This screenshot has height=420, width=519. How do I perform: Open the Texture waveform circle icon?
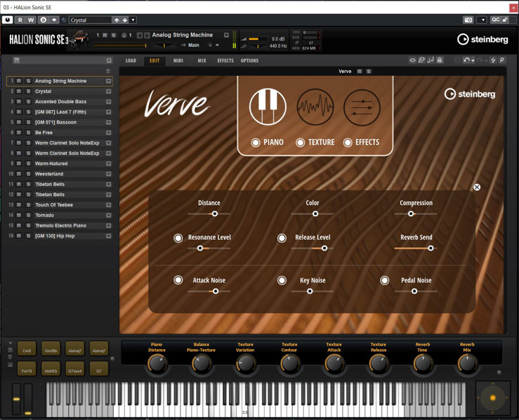tap(315, 107)
